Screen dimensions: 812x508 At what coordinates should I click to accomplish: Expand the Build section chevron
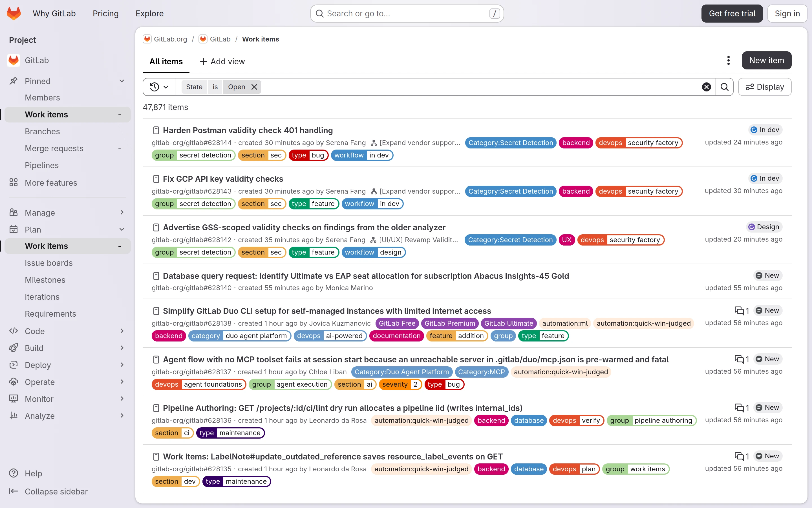click(122, 348)
